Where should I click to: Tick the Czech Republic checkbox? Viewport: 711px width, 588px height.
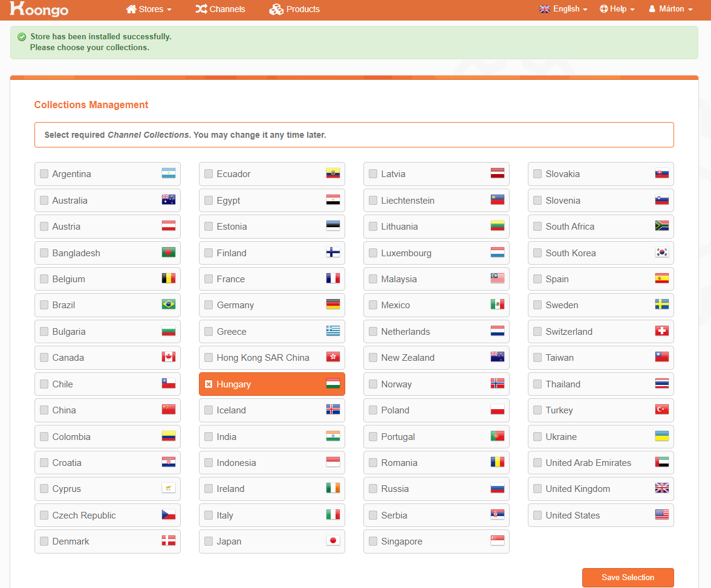click(x=44, y=515)
